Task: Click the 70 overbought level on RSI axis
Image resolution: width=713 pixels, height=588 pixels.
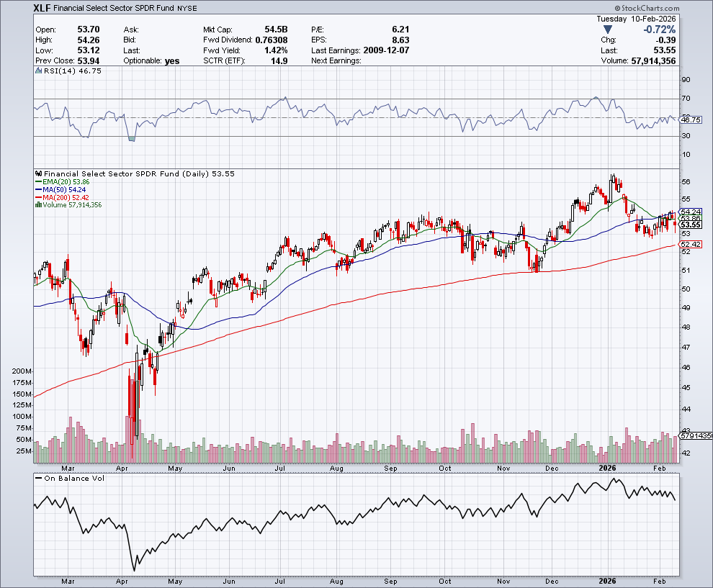Action: pyautogui.click(x=686, y=98)
